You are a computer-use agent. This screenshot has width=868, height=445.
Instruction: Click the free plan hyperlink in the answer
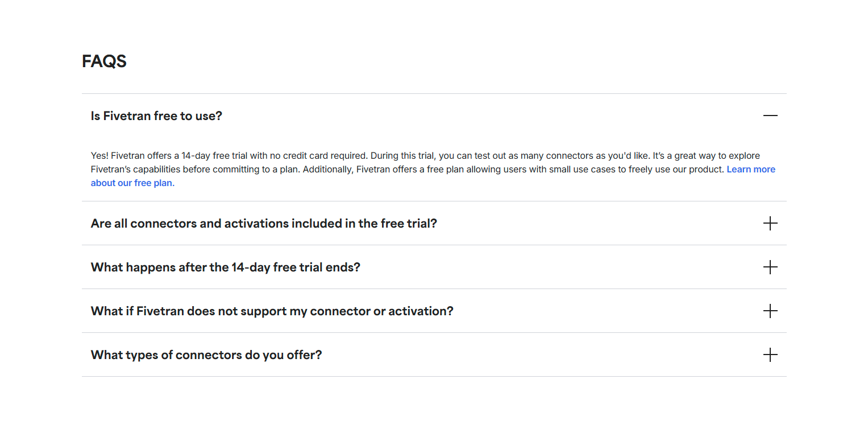coord(132,182)
